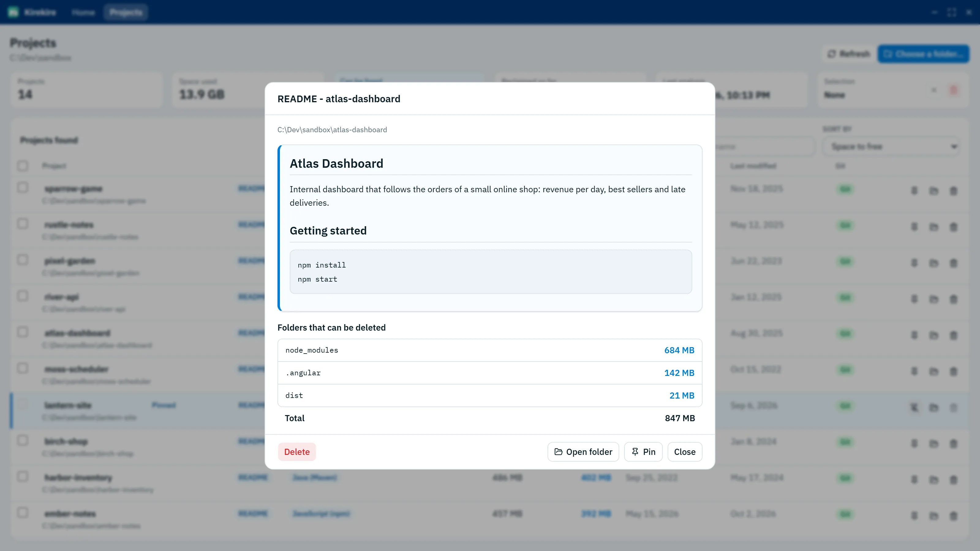Close the README dialog
This screenshot has height=551, width=980.
685,452
